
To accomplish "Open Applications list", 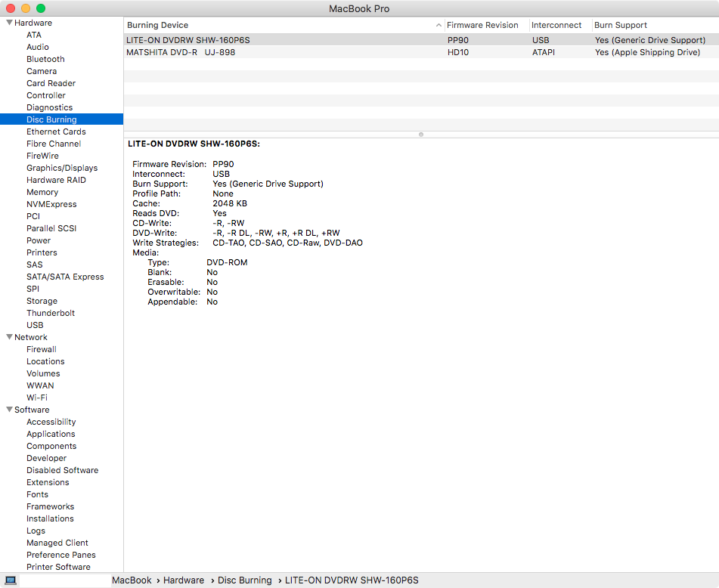I will point(51,434).
